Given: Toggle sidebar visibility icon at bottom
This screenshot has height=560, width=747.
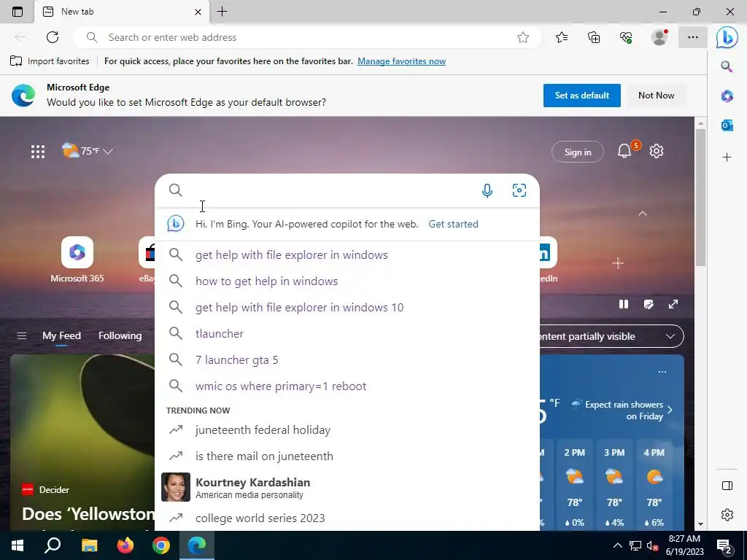Looking at the screenshot, I should click(727, 486).
